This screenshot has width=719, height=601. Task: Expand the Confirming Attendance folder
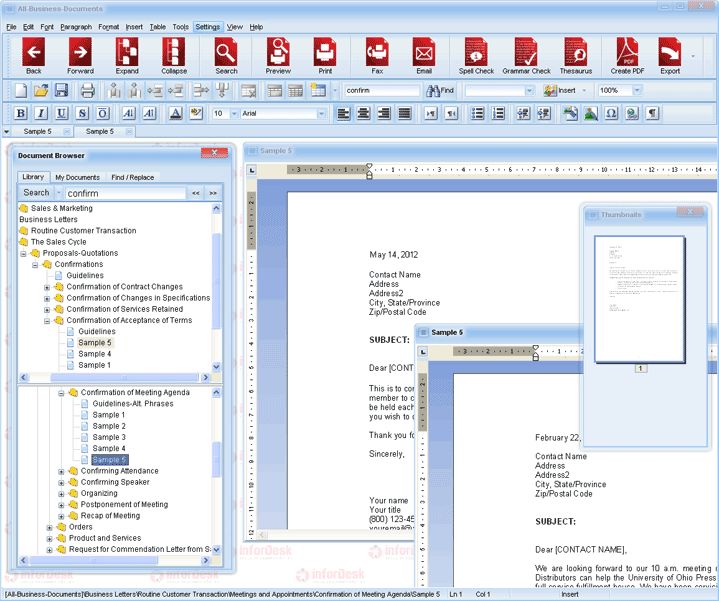point(61,471)
